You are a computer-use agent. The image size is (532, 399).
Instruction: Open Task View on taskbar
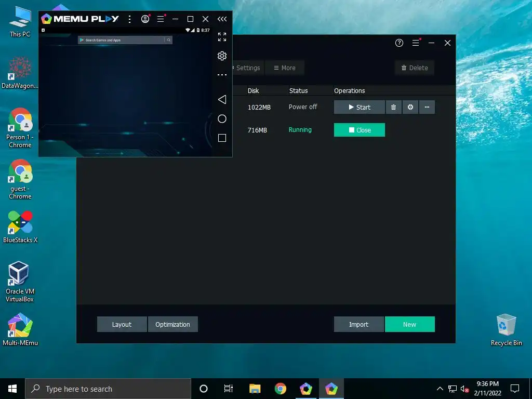229,389
